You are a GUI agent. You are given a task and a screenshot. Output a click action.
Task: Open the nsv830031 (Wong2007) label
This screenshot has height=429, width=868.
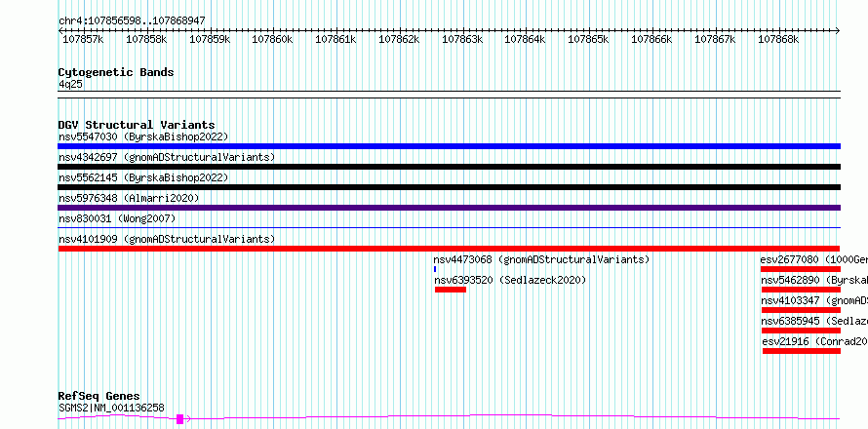[117, 218]
